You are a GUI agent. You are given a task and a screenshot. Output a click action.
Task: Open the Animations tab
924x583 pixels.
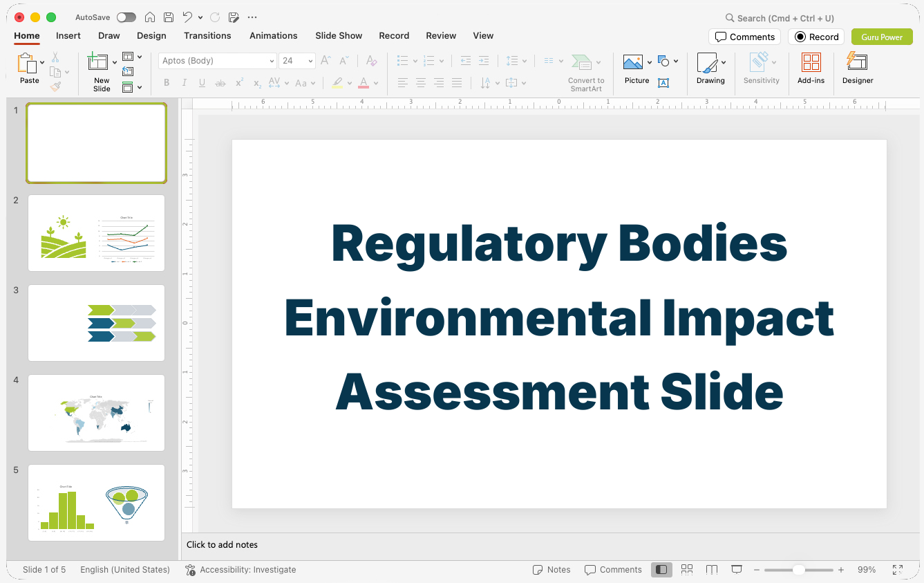pyautogui.click(x=274, y=35)
